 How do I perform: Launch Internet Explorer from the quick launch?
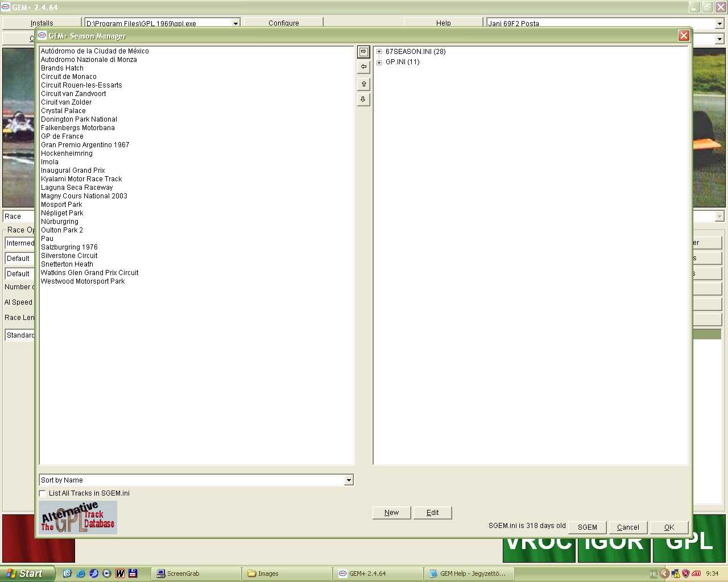[80, 573]
